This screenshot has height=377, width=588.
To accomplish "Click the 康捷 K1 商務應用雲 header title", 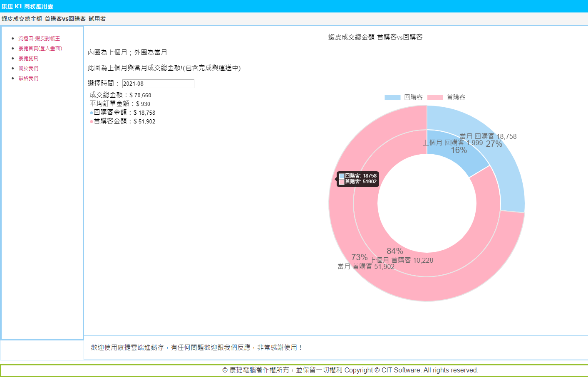I will pyautogui.click(x=27, y=6).
